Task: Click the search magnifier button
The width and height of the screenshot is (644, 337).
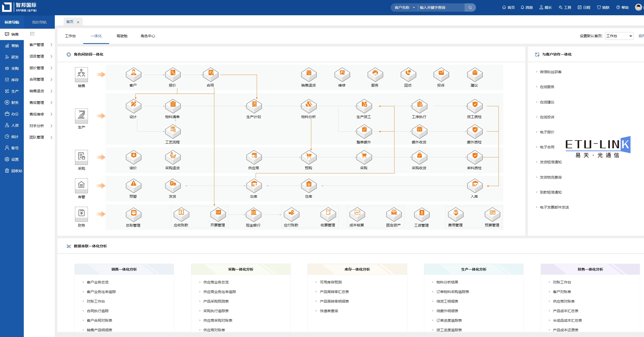Action: tap(470, 7)
